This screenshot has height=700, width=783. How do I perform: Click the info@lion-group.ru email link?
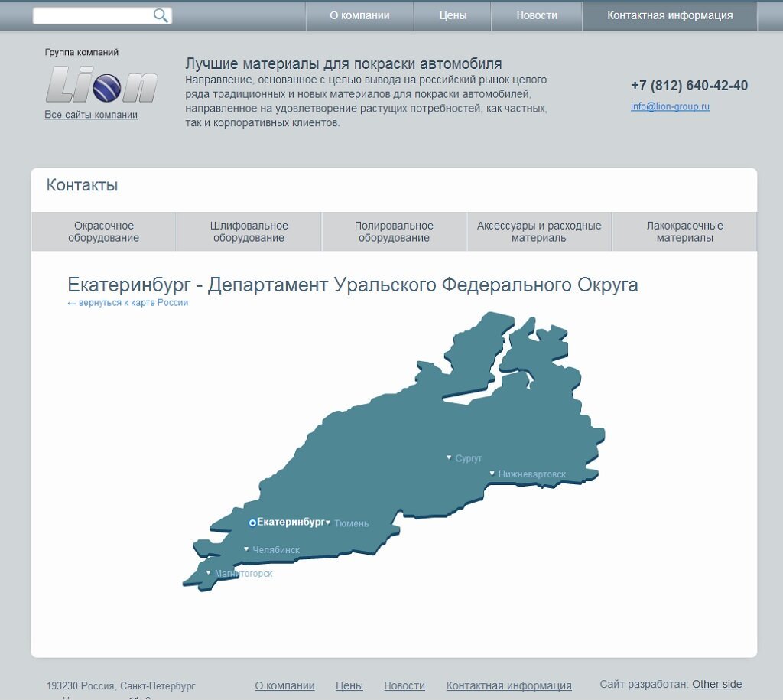click(x=670, y=107)
